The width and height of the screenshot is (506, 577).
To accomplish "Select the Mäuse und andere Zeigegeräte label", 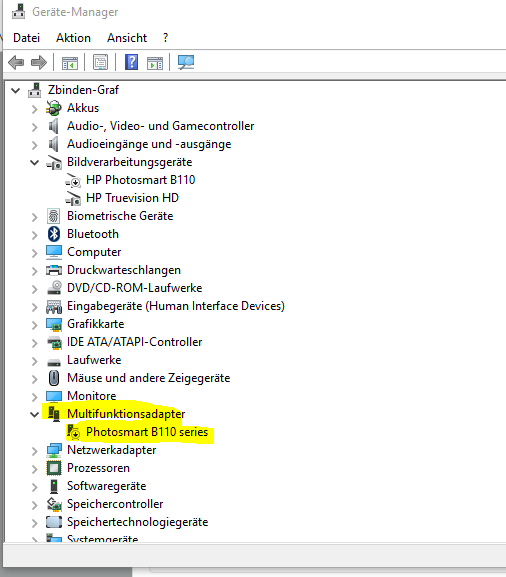I will coord(149,378).
